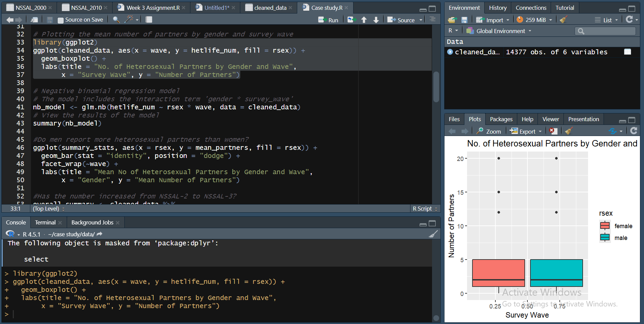Show the next plot with forward arrow

click(465, 131)
